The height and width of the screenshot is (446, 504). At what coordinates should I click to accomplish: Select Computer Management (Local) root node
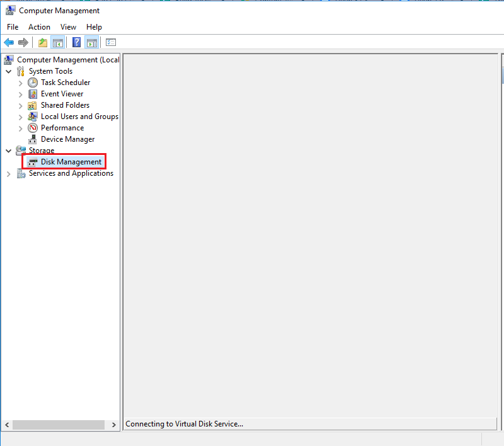(x=67, y=60)
